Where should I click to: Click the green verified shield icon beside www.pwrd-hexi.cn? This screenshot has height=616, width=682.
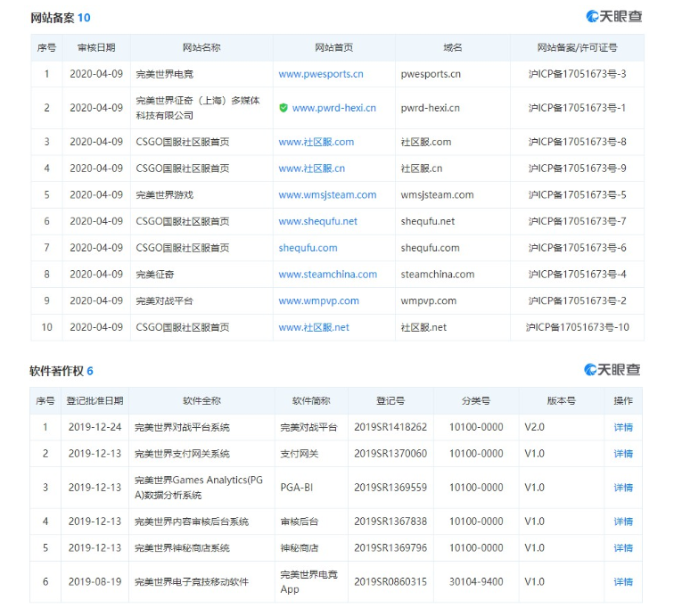[x=283, y=108]
